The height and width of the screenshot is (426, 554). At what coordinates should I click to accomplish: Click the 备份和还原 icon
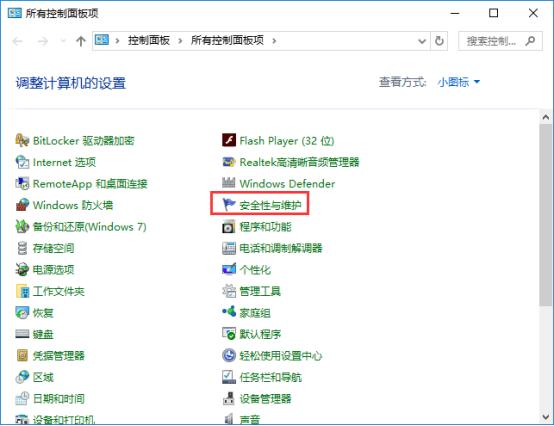click(x=22, y=226)
